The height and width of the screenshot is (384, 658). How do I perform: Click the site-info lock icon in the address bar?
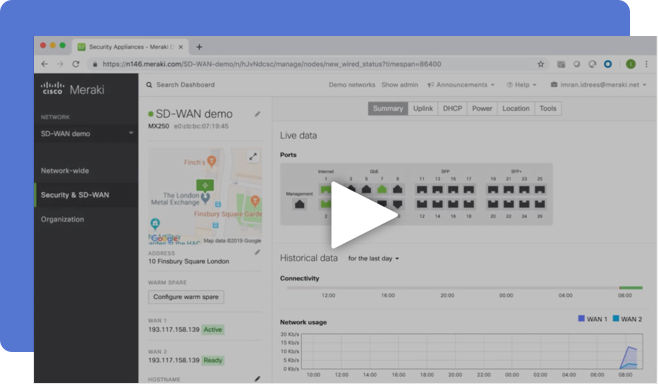95,64
